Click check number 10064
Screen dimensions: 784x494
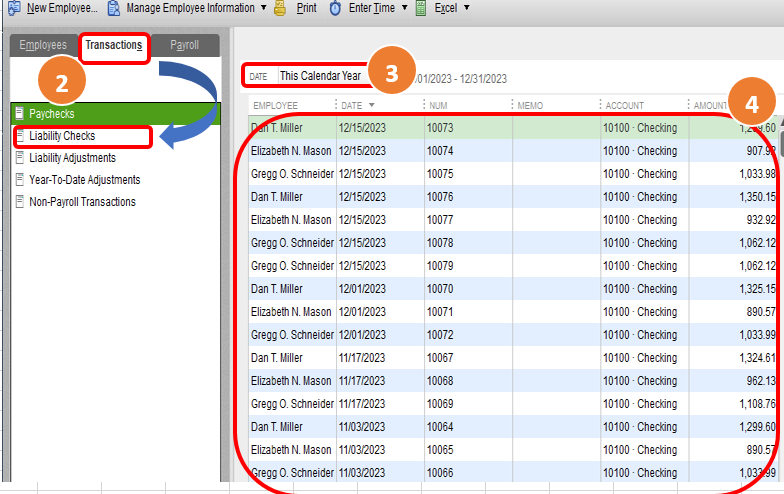click(440, 427)
